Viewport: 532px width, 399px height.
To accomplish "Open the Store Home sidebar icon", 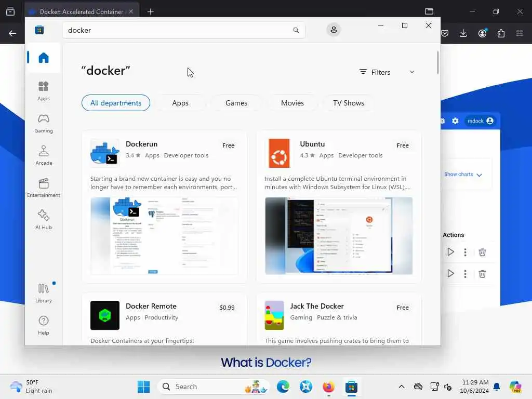I will (x=44, y=58).
